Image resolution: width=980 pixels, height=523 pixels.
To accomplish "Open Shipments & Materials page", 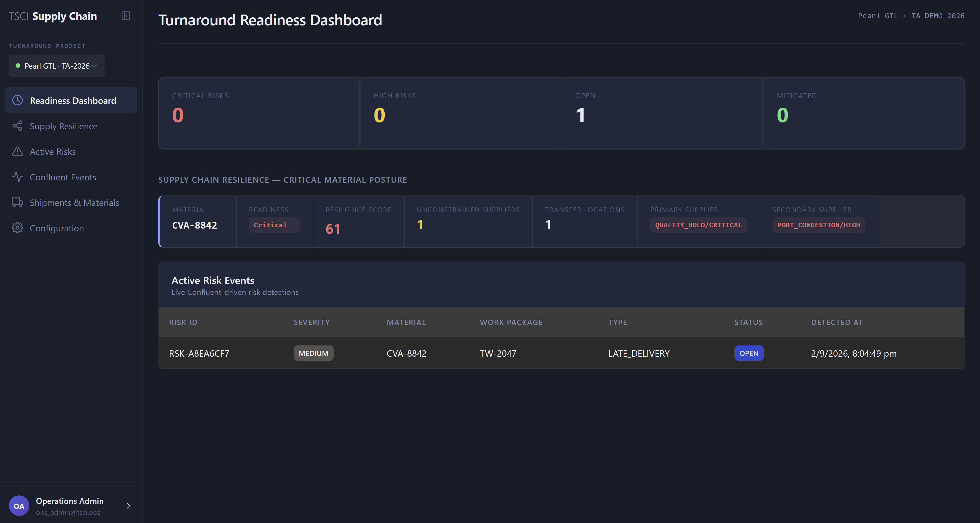I will pyautogui.click(x=71, y=202).
